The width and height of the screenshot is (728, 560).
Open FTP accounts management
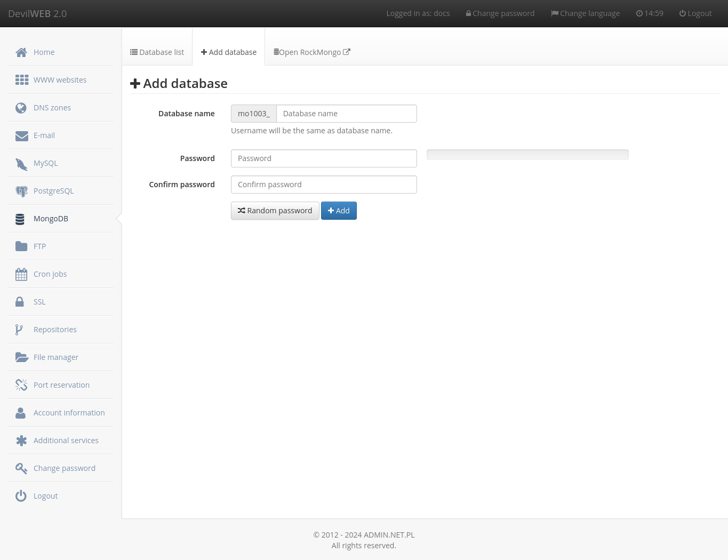click(39, 246)
